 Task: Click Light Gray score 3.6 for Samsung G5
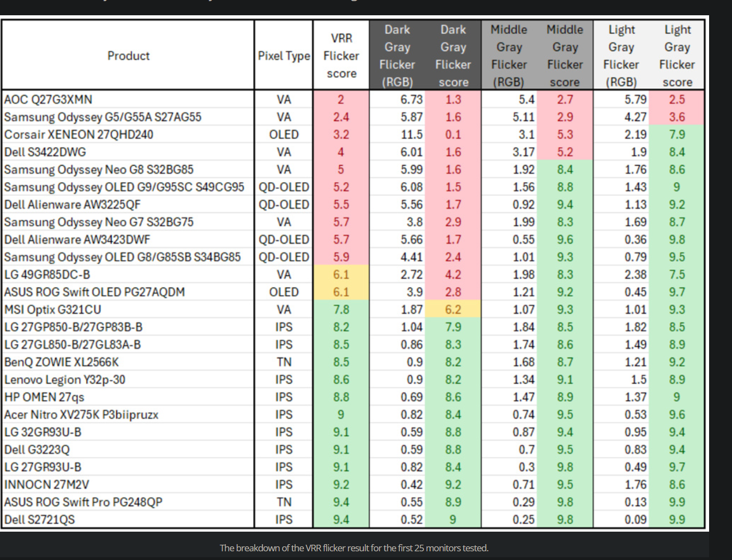tap(677, 117)
